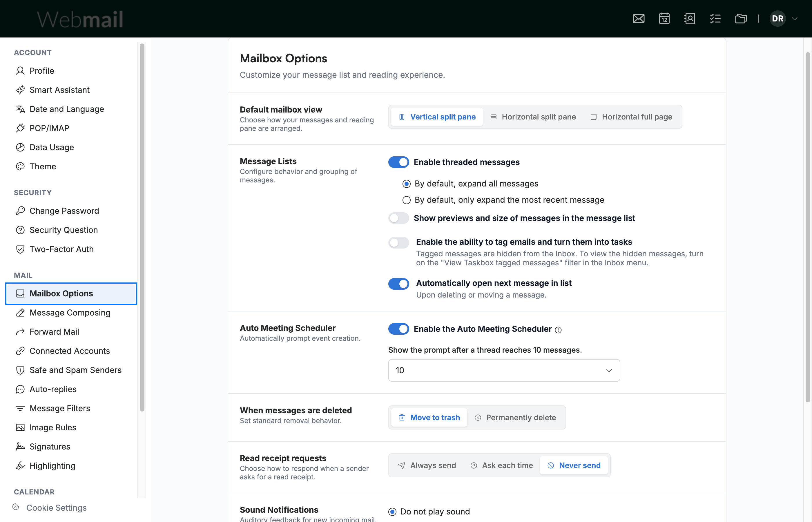Enable tagging emails into tasks switch
The image size is (812, 522).
[398, 242]
